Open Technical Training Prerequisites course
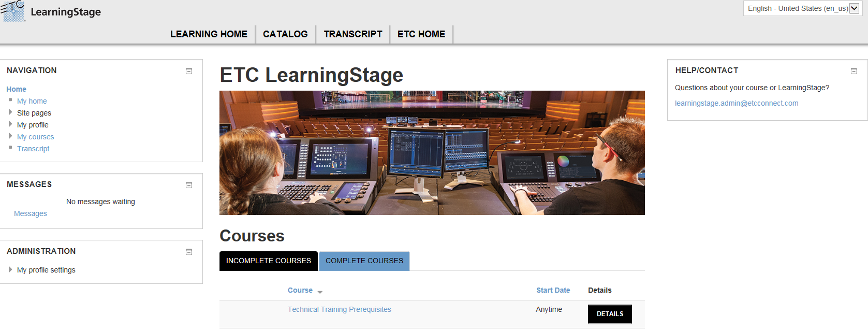Screen dimensions: 868x330 340,309
